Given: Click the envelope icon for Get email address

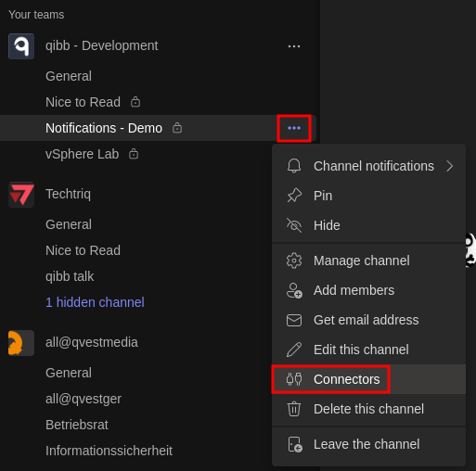Looking at the screenshot, I should tap(294, 320).
